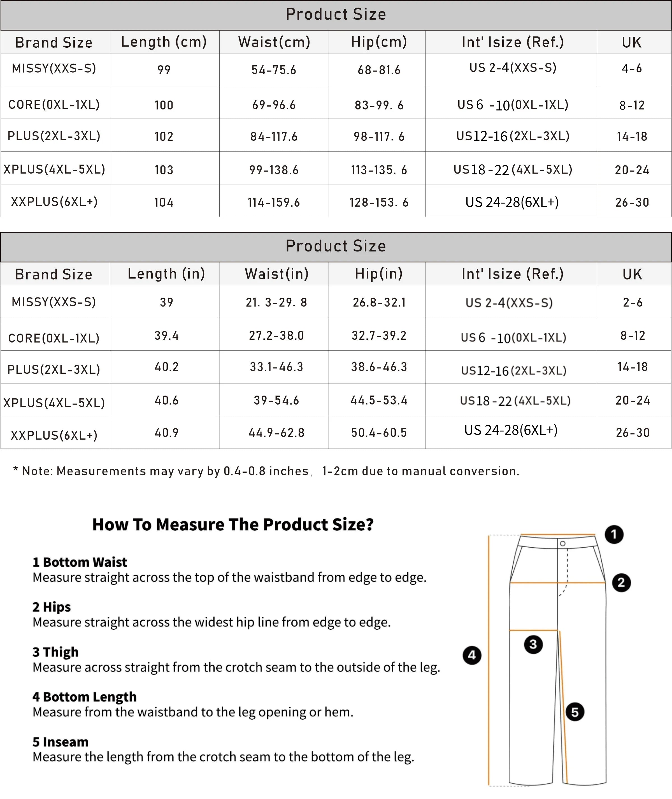Click the US 24-28(6XL+) cell in cm table
The image size is (672, 799).
coord(511,202)
